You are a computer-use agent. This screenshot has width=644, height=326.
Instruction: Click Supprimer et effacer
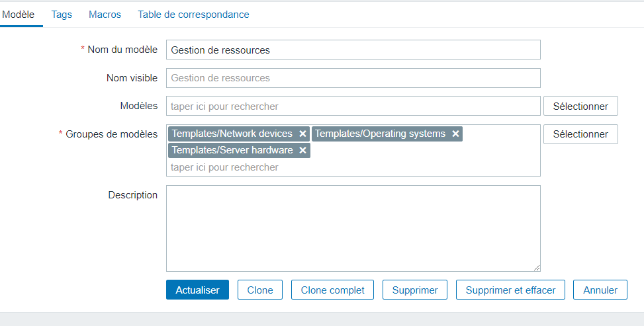click(x=510, y=290)
